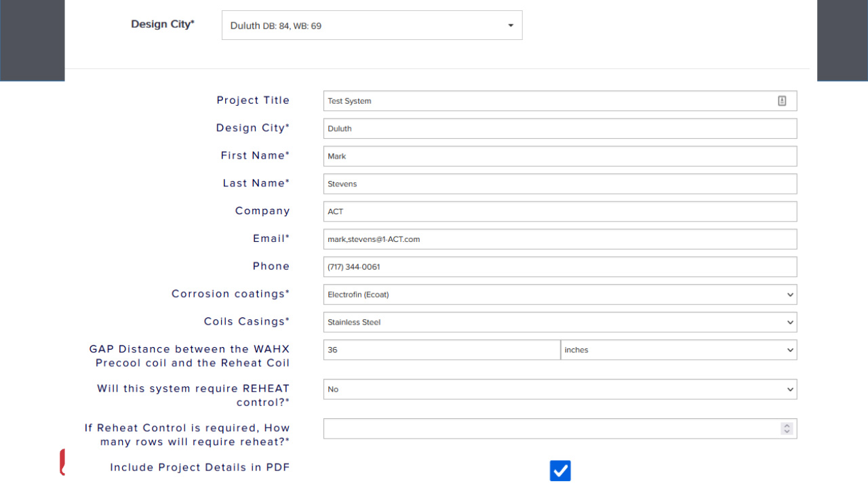Click the reheat rows number stepper arrows
Screen dimensions: 868x488
(787, 428)
